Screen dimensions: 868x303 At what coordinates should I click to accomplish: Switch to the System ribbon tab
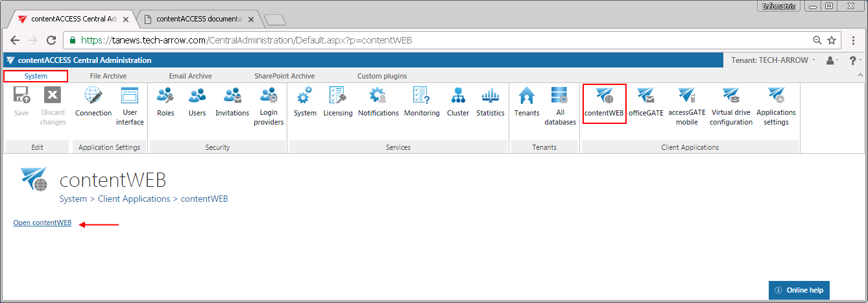click(x=36, y=76)
